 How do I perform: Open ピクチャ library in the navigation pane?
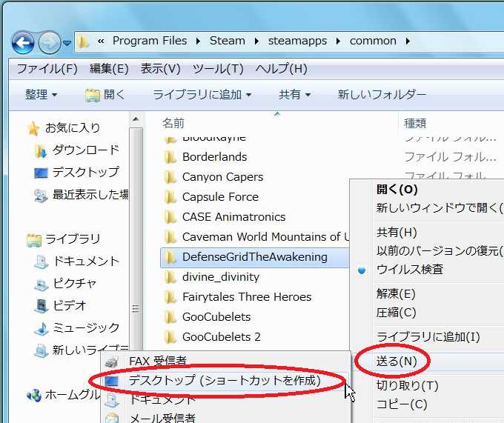pos(65,283)
